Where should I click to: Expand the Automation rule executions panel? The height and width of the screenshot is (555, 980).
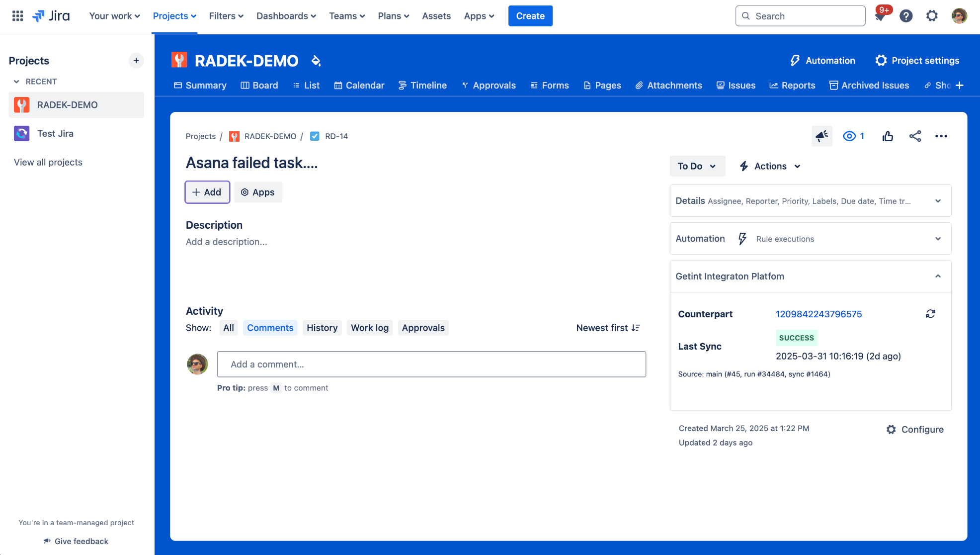tap(810, 239)
